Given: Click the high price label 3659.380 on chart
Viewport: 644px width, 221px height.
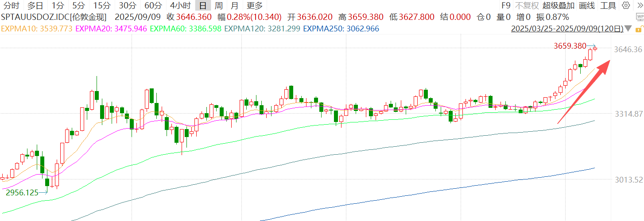Looking at the screenshot, I should pos(570,46).
